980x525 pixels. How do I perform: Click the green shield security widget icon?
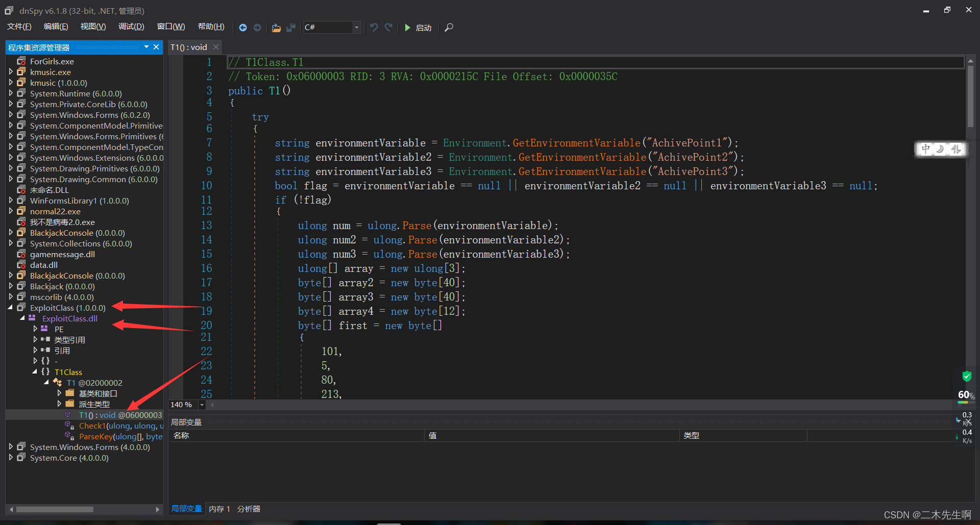[x=967, y=376]
